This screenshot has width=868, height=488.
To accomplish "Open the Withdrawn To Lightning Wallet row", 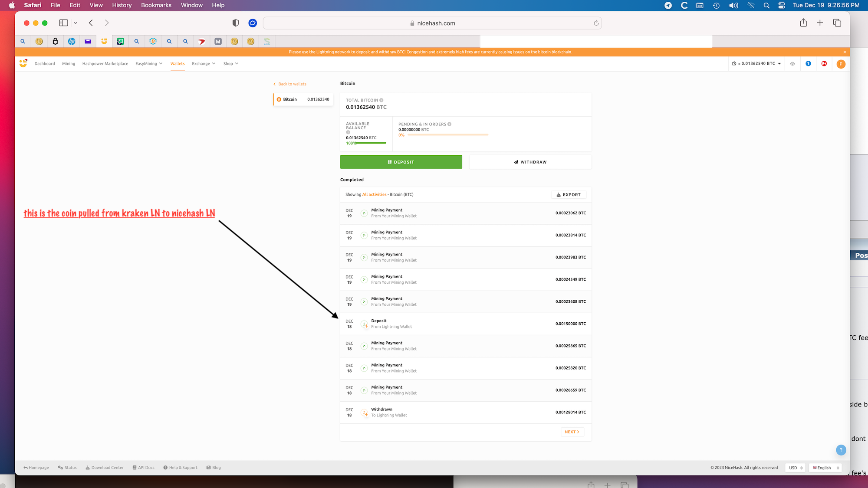I will [x=466, y=413].
